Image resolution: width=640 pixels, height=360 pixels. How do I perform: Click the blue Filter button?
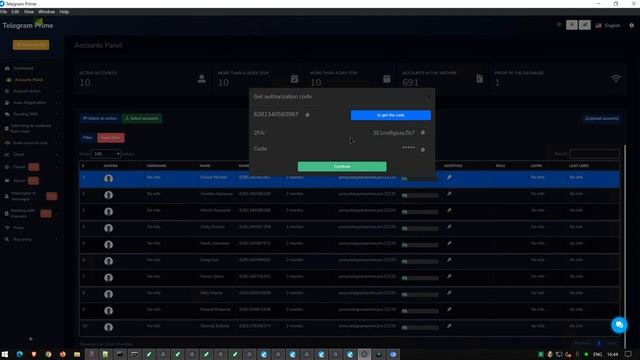click(x=88, y=138)
